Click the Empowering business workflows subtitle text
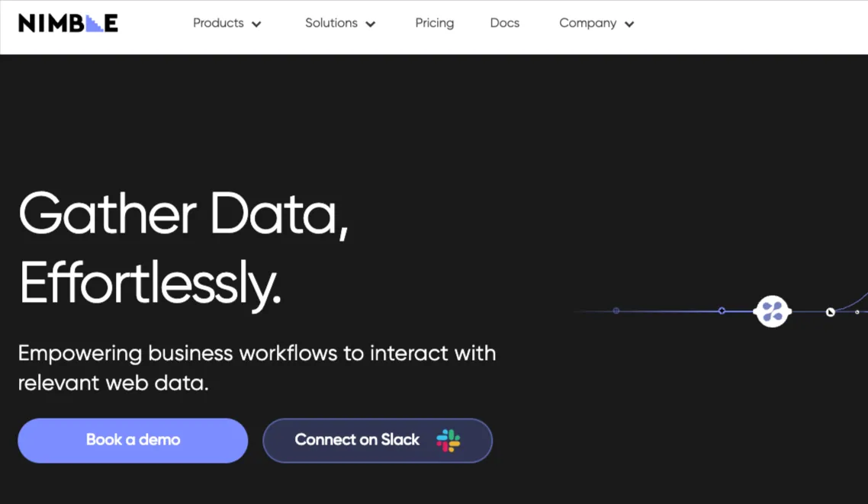 (x=257, y=368)
